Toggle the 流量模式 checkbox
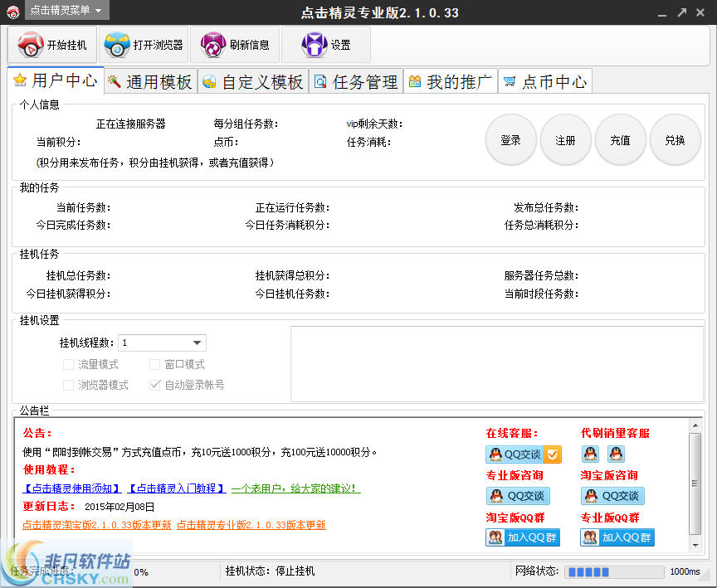This screenshot has height=588, width=717. [x=69, y=364]
